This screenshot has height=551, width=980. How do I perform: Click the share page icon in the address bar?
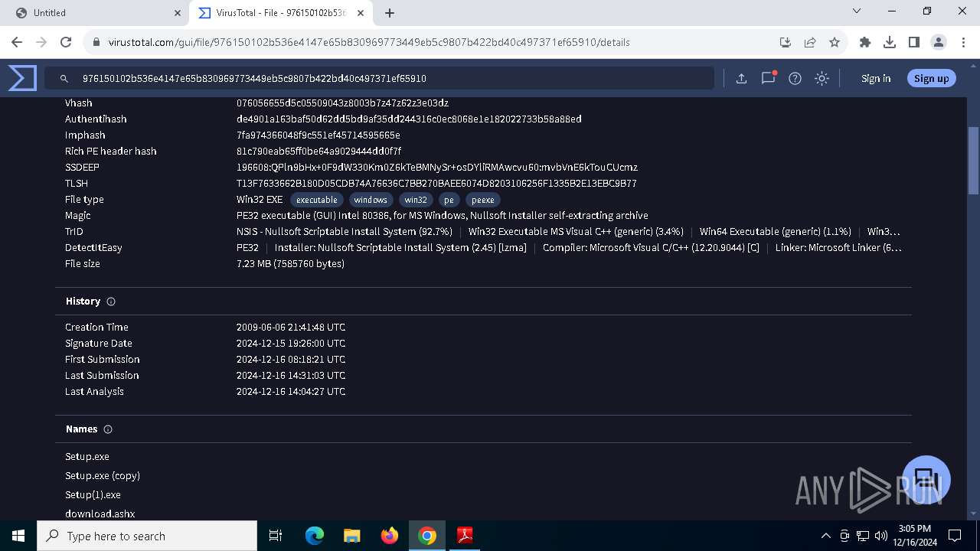coord(810,42)
